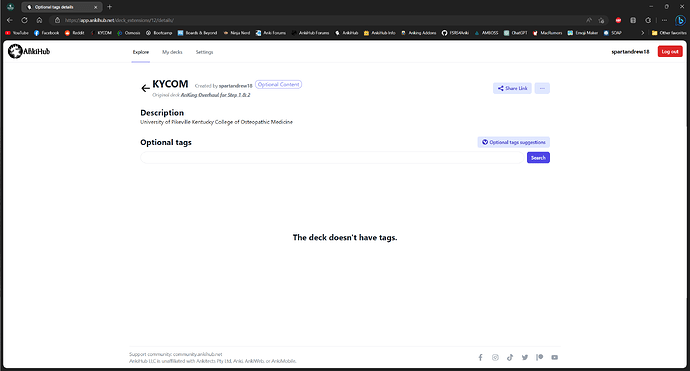This screenshot has height=371, width=690.
Task: Reload the page with the refresh icon
Action: click(x=24, y=20)
